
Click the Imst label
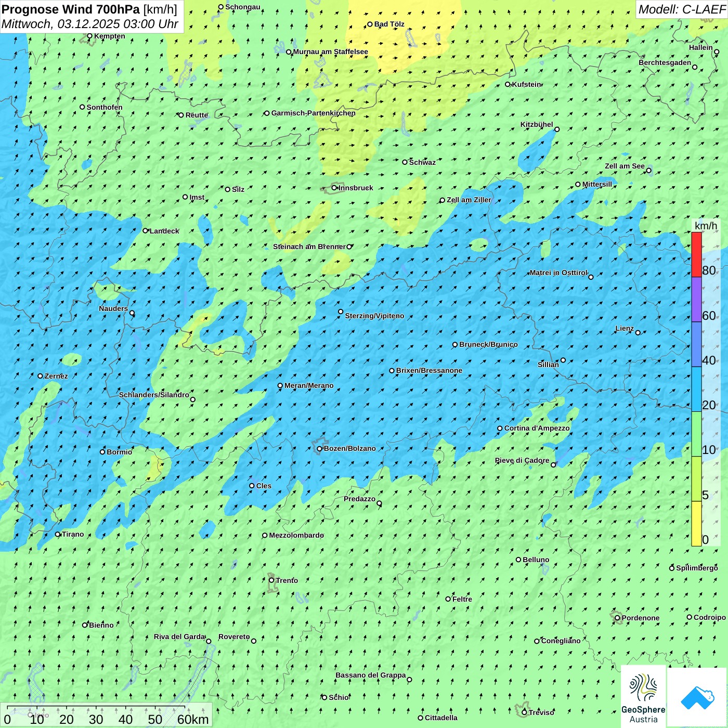click(x=197, y=197)
